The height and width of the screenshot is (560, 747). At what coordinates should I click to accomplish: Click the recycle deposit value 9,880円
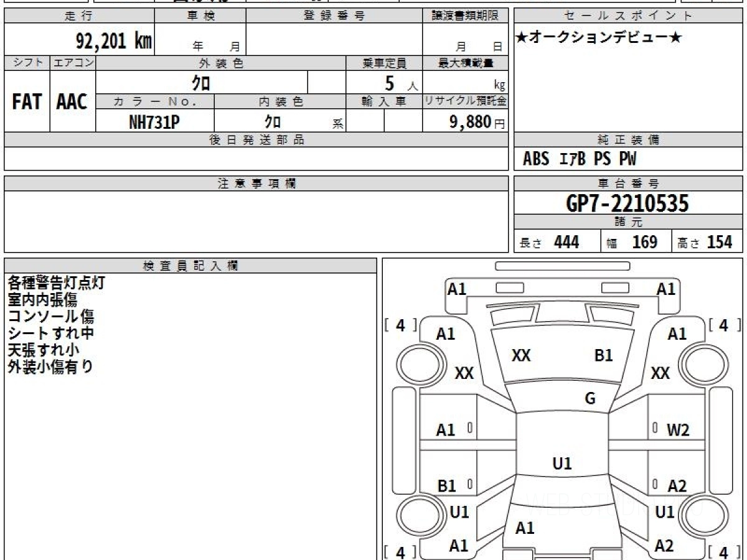click(x=477, y=122)
